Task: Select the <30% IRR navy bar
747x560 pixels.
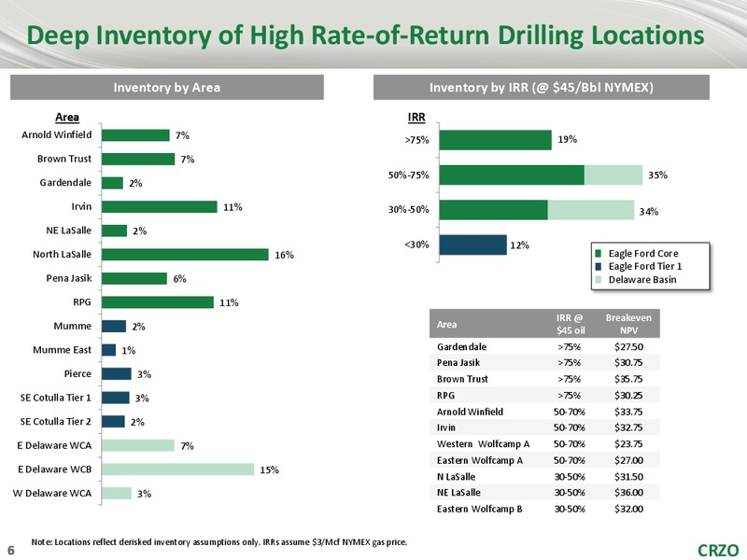Action: pos(473,245)
